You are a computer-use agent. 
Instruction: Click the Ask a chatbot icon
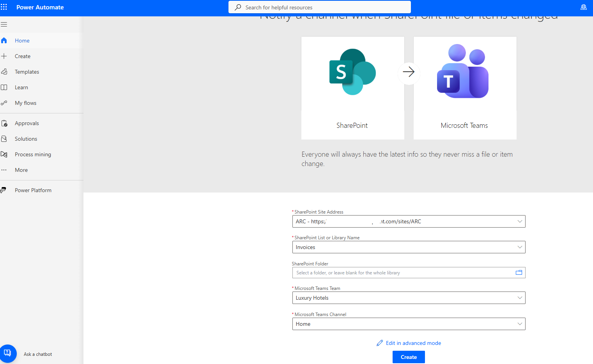click(x=8, y=353)
